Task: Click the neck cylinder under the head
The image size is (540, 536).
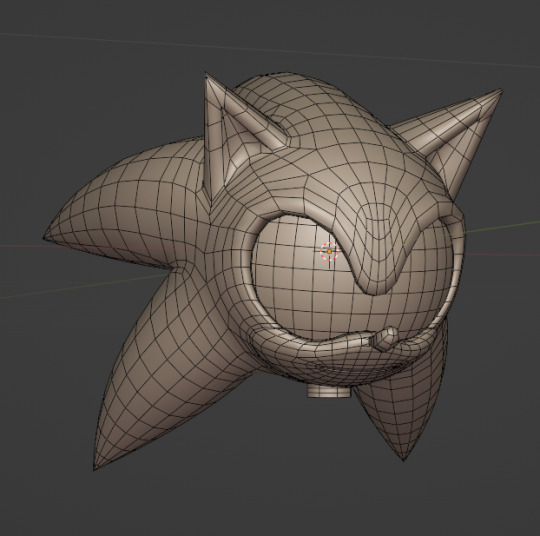Action: point(330,391)
